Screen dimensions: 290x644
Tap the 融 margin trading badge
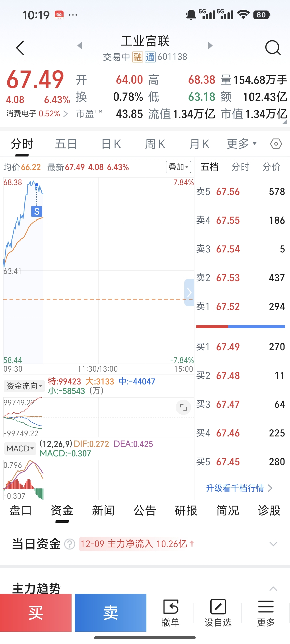(x=137, y=57)
